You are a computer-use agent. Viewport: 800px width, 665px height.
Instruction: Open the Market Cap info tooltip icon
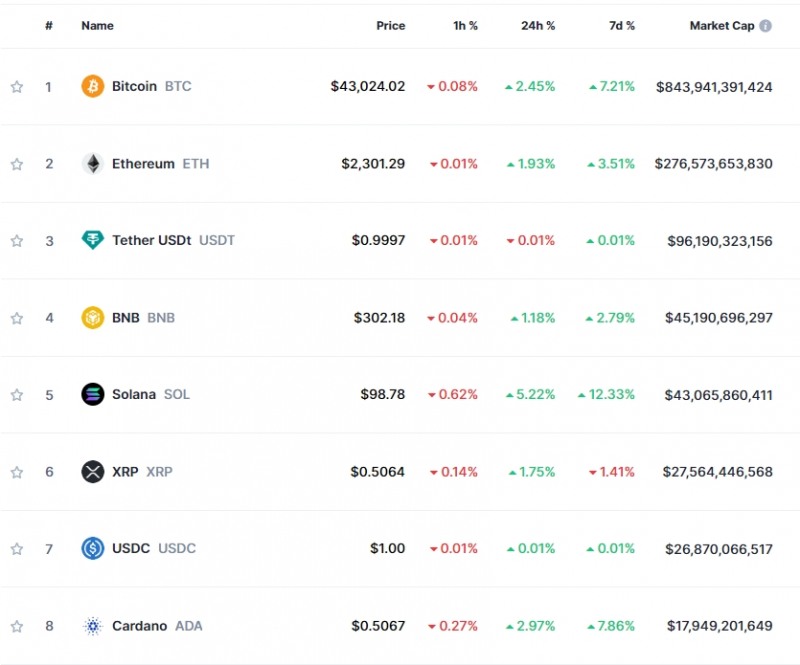[766, 26]
